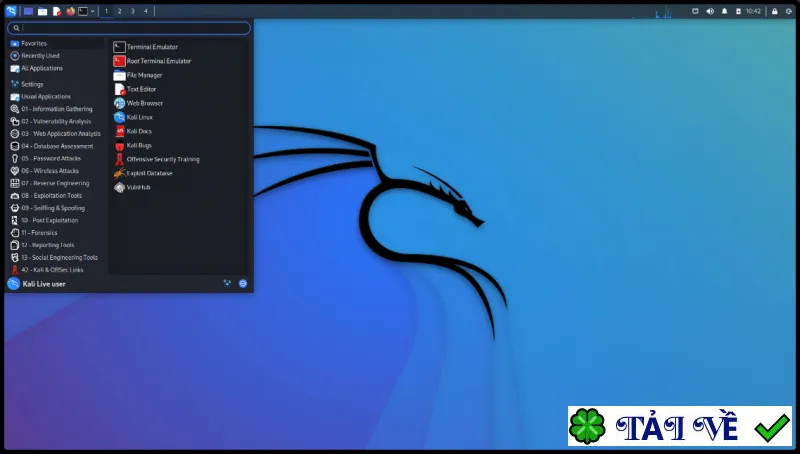800x454 pixels.
Task: Launch Web Browser from the favorites list
Action: click(x=180, y=103)
